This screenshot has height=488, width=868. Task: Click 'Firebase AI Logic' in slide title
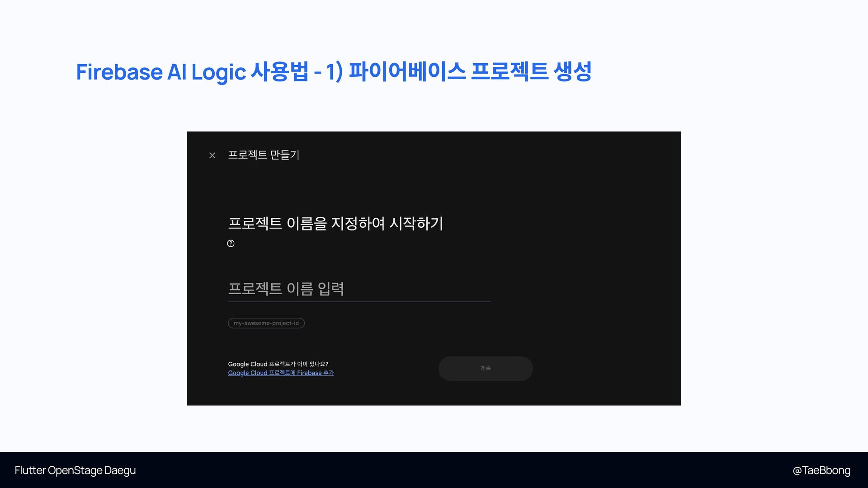(x=161, y=72)
